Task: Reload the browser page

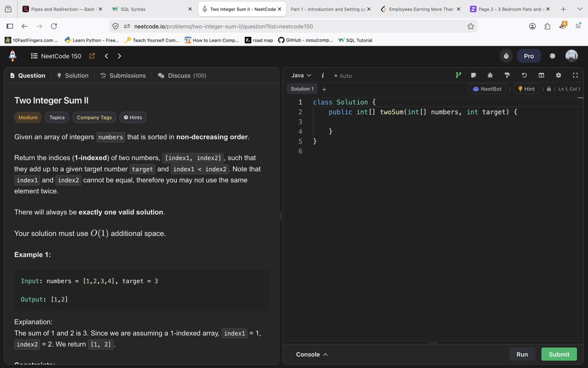Action: click(54, 26)
